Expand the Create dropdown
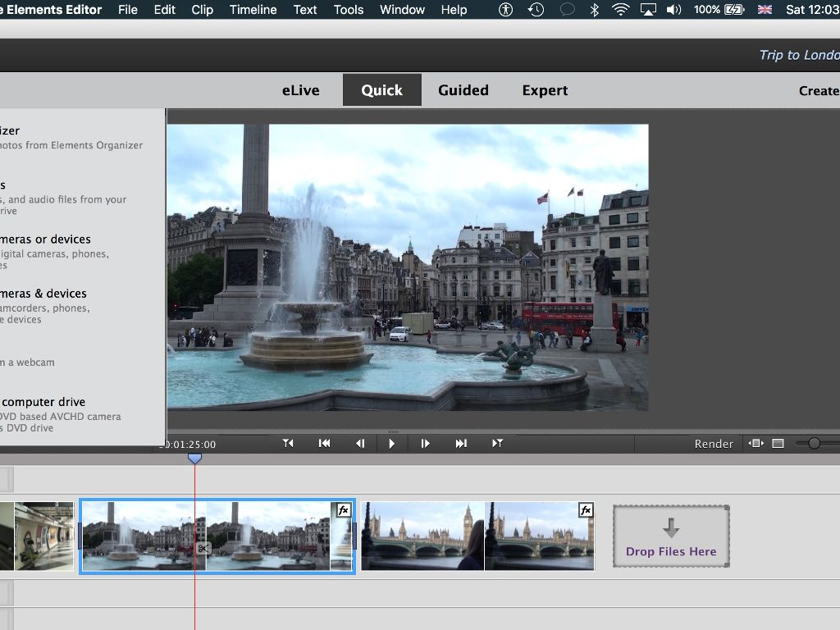The height and width of the screenshot is (630, 840). (819, 90)
